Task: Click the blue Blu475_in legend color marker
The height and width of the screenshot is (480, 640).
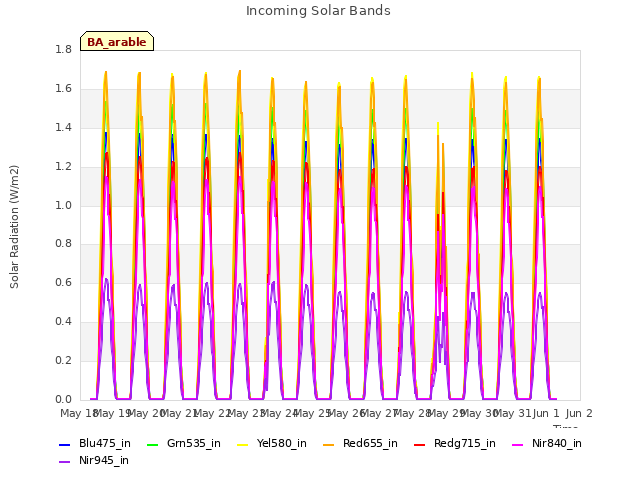Action: point(64,444)
